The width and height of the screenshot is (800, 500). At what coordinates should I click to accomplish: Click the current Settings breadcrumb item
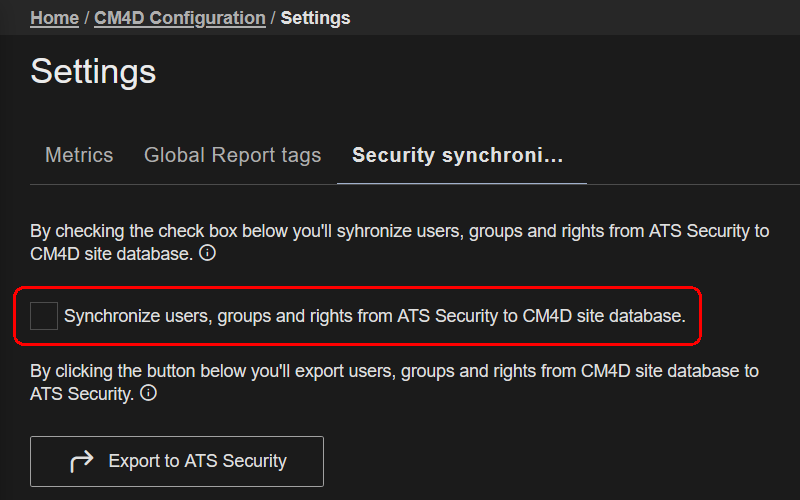click(x=315, y=18)
